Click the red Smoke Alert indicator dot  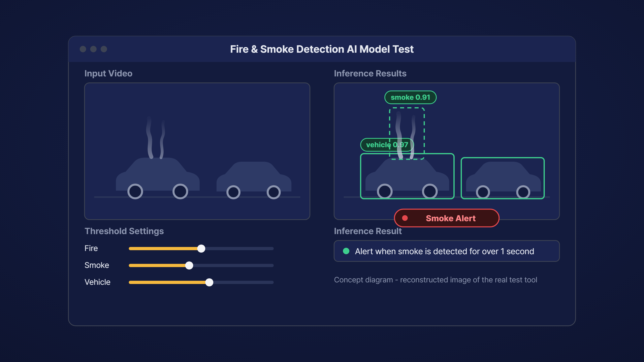point(405,218)
